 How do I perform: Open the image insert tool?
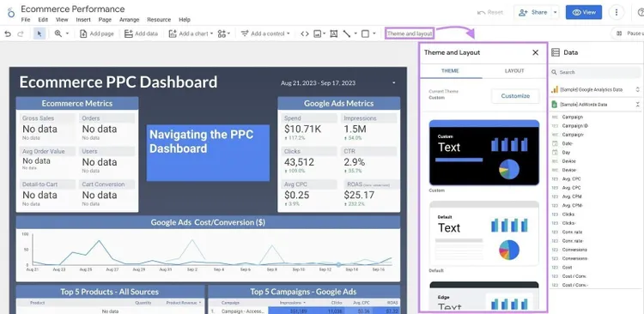pyautogui.click(x=319, y=33)
